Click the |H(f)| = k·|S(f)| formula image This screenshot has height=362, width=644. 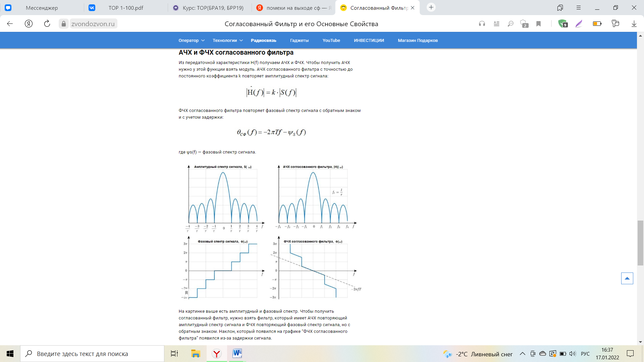click(x=271, y=92)
